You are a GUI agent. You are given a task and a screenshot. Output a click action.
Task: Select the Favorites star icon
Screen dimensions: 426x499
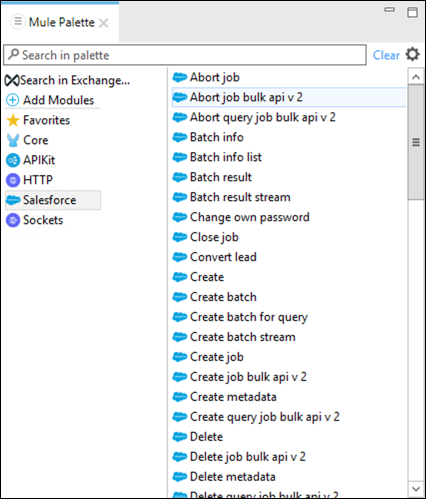pyautogui.click(x=13, y=120)
